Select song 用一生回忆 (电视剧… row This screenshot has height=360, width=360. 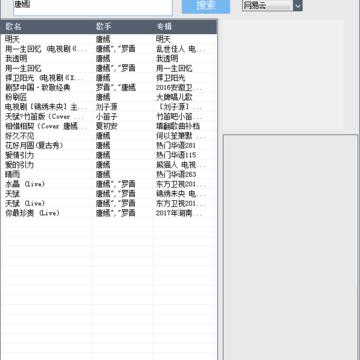click(x=47, y=49)
